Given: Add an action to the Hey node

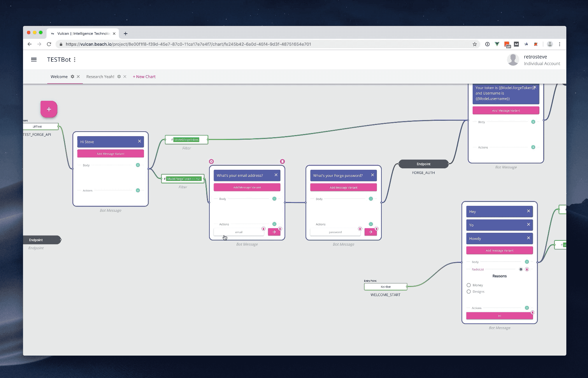Looking at the screenshot, I should click(527, 308).
